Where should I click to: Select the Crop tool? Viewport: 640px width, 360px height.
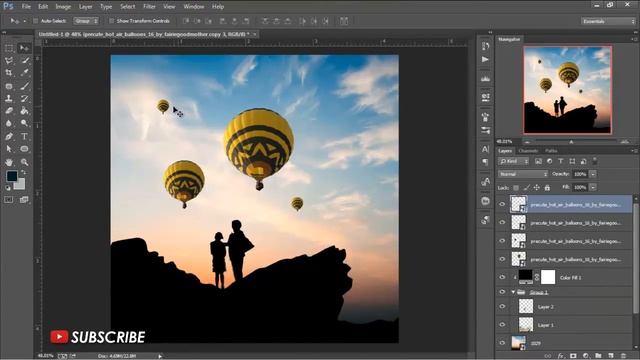(9, 73)
